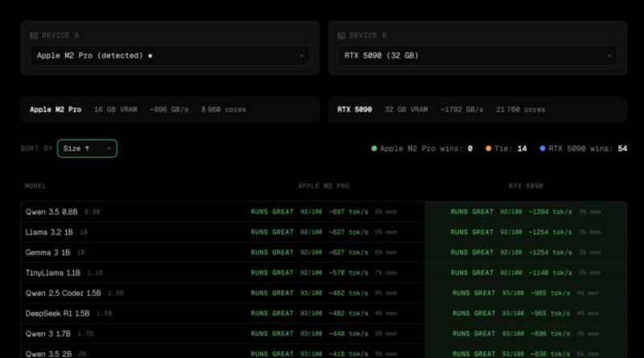The height and width of the screenshot is (358, 644).
Task: Click the Apple M2 Pro specs summary bar
Action: coord(170,109)
